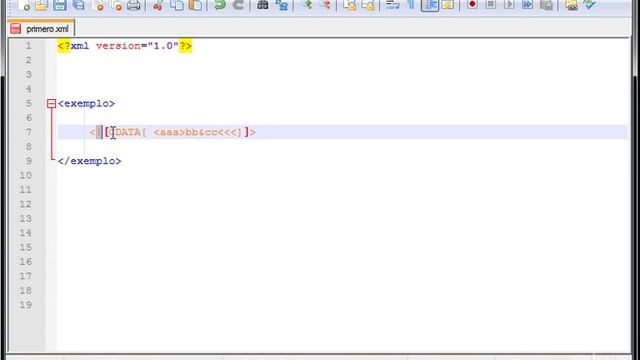Click the greyed Redo arrow icon

click(238, 5)
